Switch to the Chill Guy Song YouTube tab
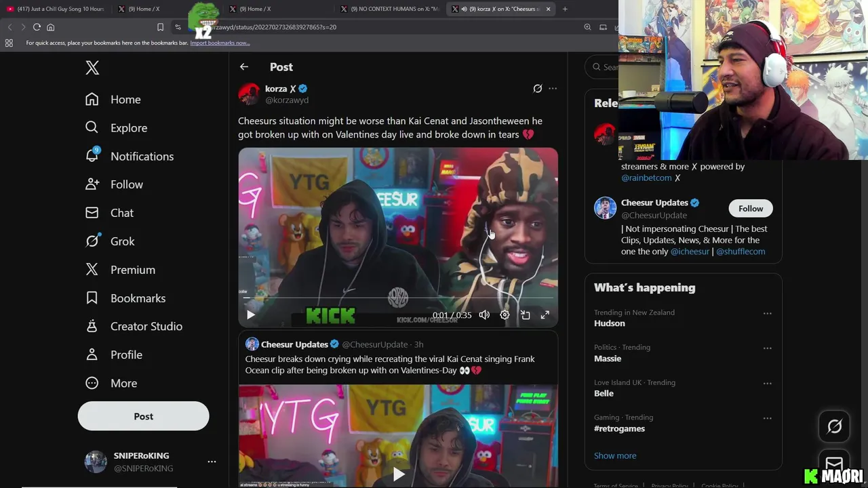 [x=56, y=9]
